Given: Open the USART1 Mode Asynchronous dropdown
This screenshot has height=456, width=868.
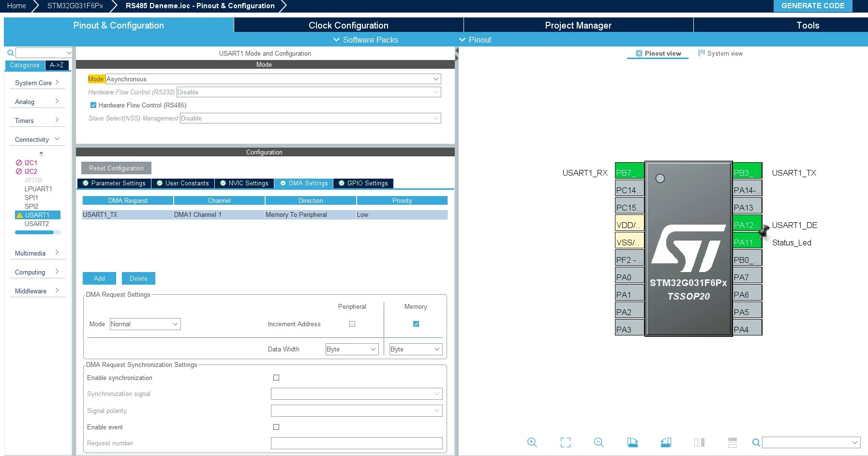Looking at the screenshot, I should pos(273,79).
